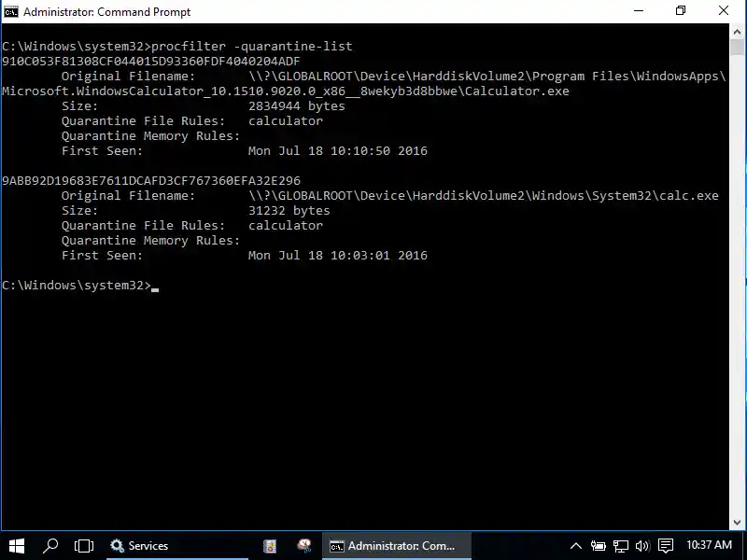Click the scrollbar down arrow
This screenshot has width=747, height=560.
737,523
